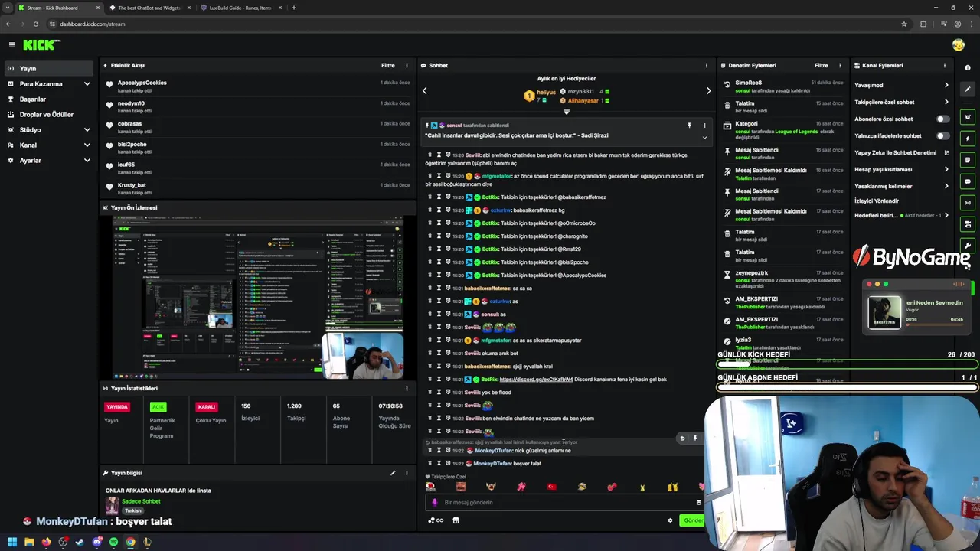Screen dimensions: 980x551
Task: Toggle Abonelere özel sohbet switch
Action: (x=943, y=119)
